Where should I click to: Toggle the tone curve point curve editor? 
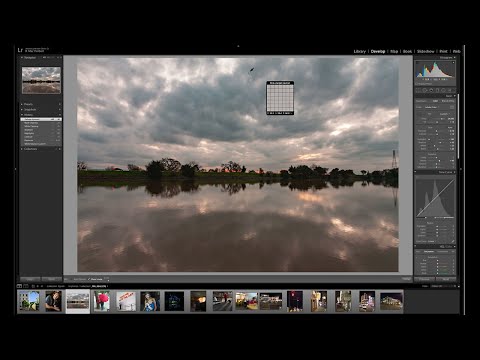click(452, 241)
